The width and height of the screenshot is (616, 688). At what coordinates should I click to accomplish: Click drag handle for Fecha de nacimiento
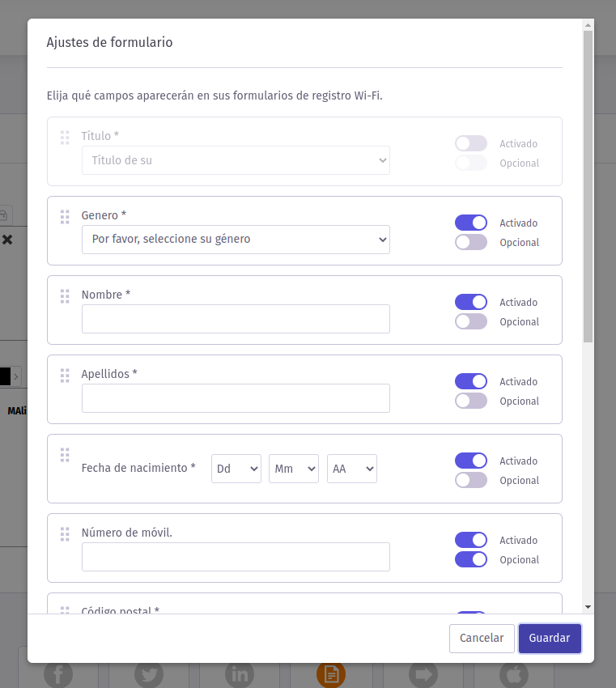(65, 455)
